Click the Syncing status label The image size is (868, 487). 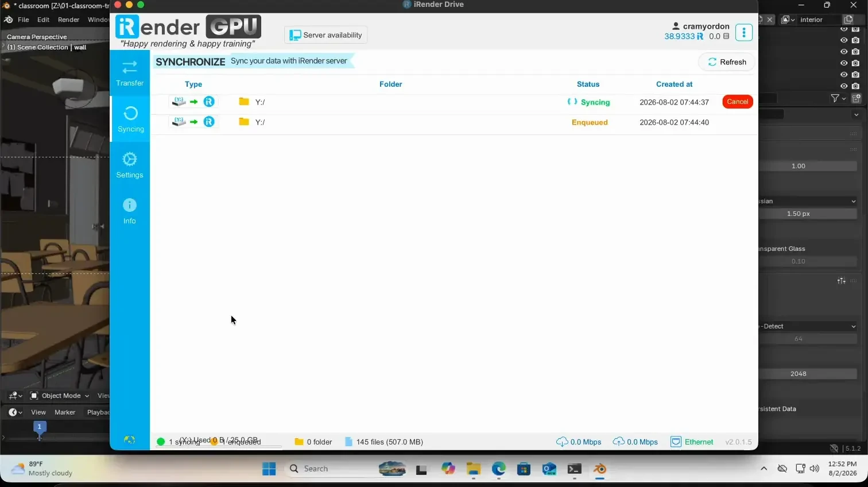tap(595, 102)
